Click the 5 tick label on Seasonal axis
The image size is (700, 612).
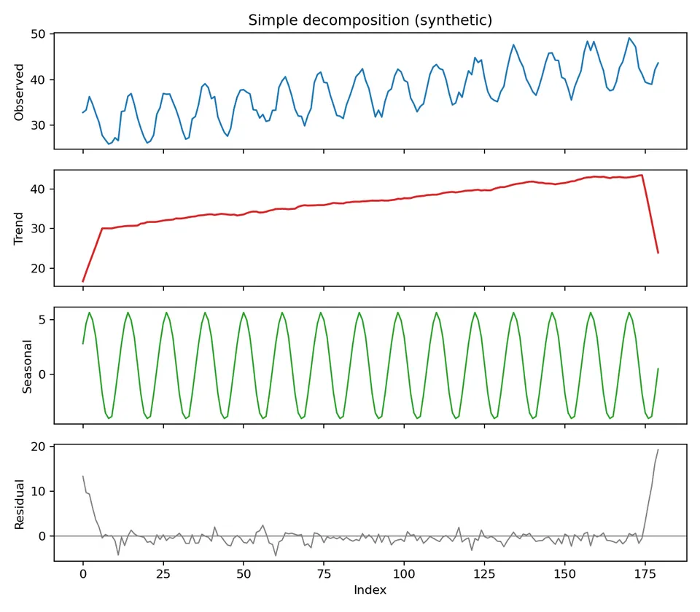point(42,320)
